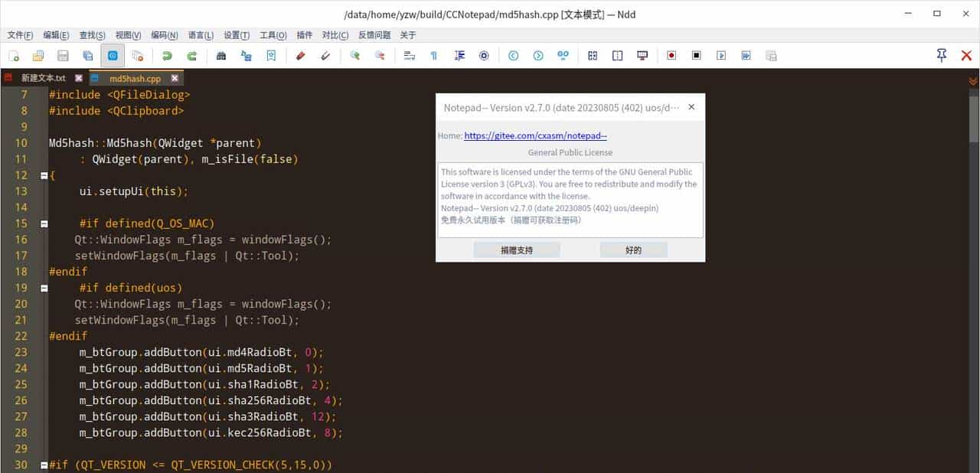Zoom in using the magnifier plus icon
980x473 pixels.
(354, 55)
